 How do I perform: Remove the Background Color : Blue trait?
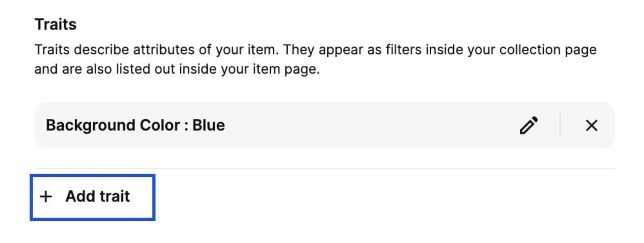pyautogui.click(x=591, y=125)
